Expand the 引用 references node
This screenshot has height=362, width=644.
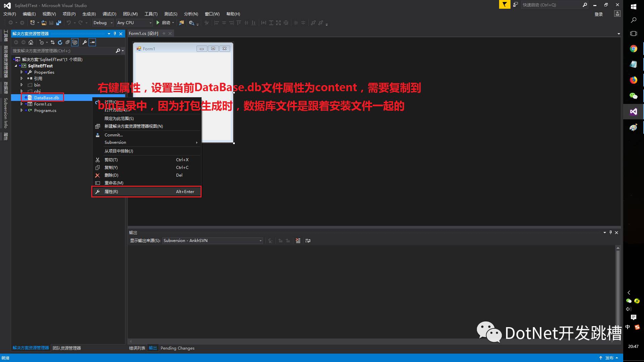21,78
